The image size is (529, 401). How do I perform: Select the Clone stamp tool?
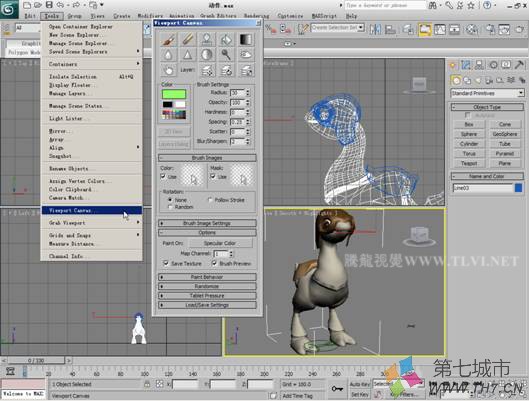click(207, 40)
